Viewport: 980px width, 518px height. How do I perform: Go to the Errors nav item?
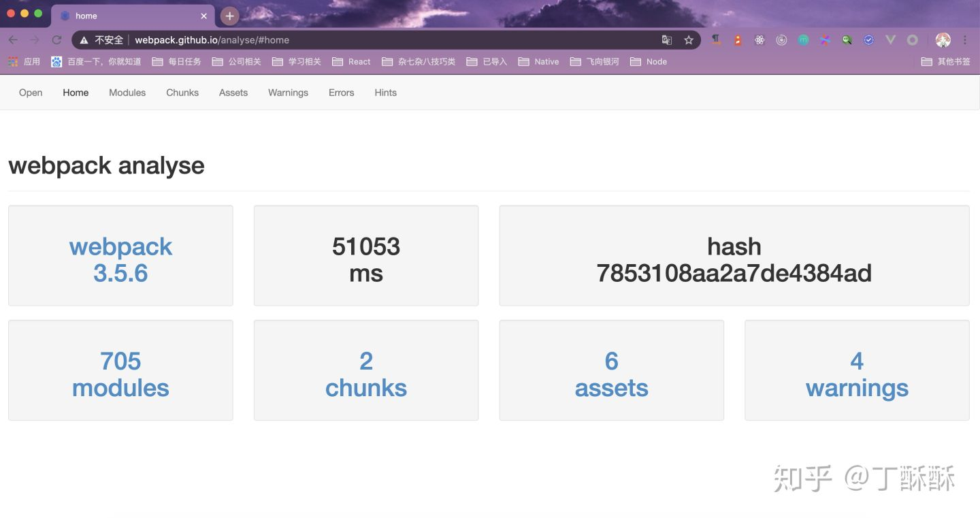341,93
